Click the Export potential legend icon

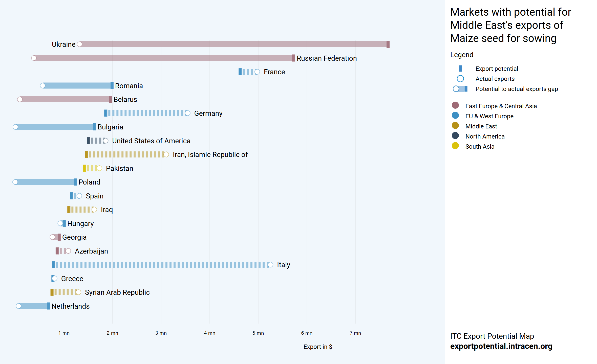[460, 69]
